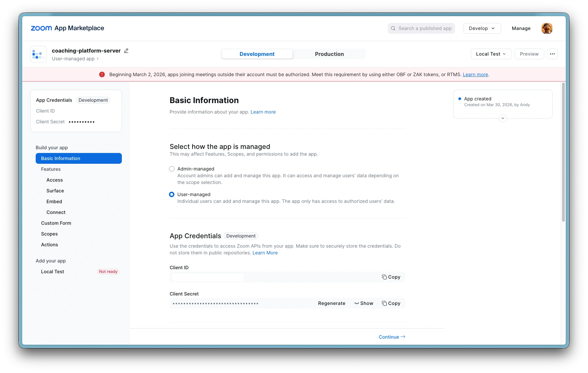
Task: Copy the Client Secret value
Action: [391, 303]
